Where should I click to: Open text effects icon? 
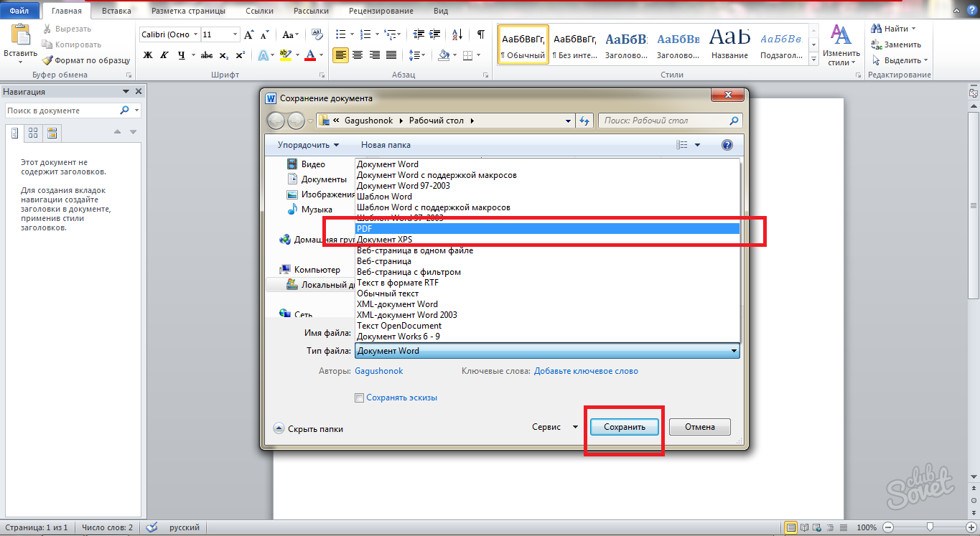263,55
